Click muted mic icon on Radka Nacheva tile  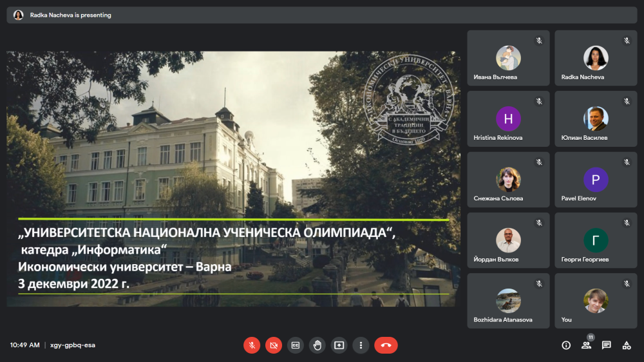[627, 41]
